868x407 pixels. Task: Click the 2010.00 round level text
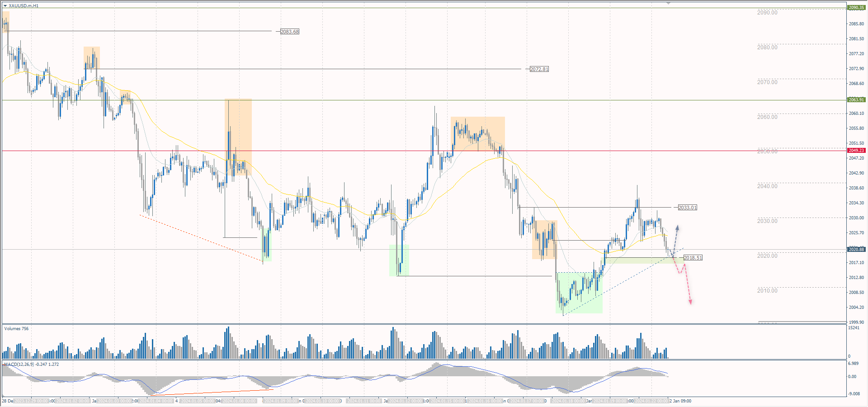pyautogui.click(x=767, y=291)
